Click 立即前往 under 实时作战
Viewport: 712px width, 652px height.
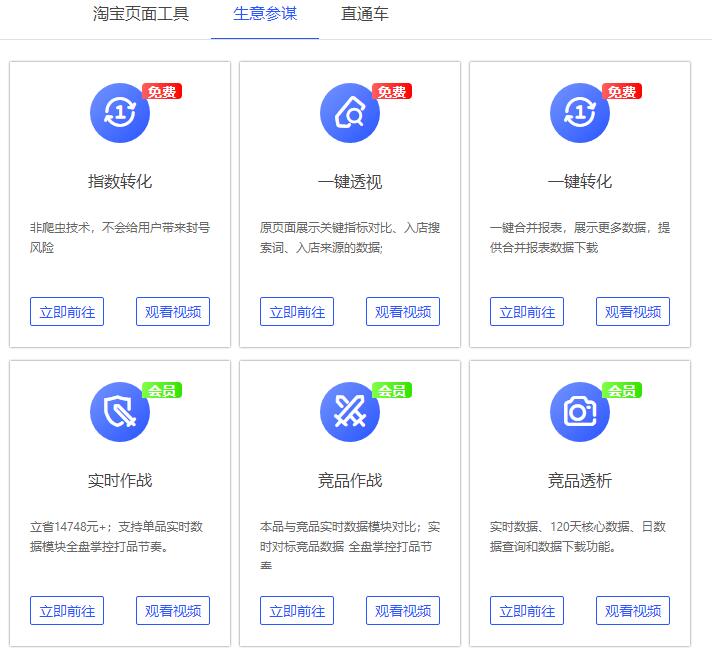pyautogui.click(x=67, y=610)
